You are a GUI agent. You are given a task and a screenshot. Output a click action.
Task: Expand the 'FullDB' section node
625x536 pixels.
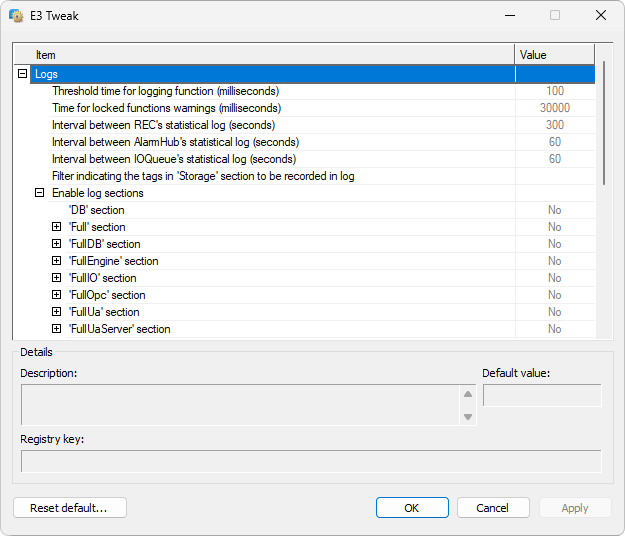pos(57,244)
